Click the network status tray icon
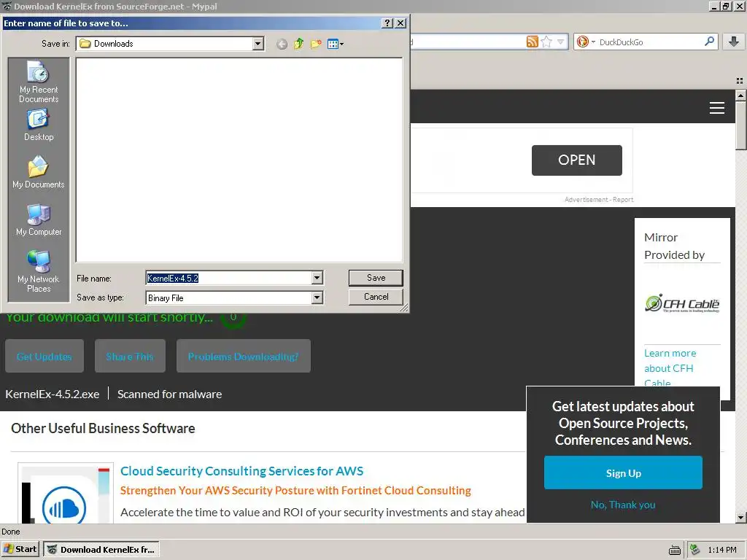The width and height of the screenshot is (747, 560). [695, 550]
